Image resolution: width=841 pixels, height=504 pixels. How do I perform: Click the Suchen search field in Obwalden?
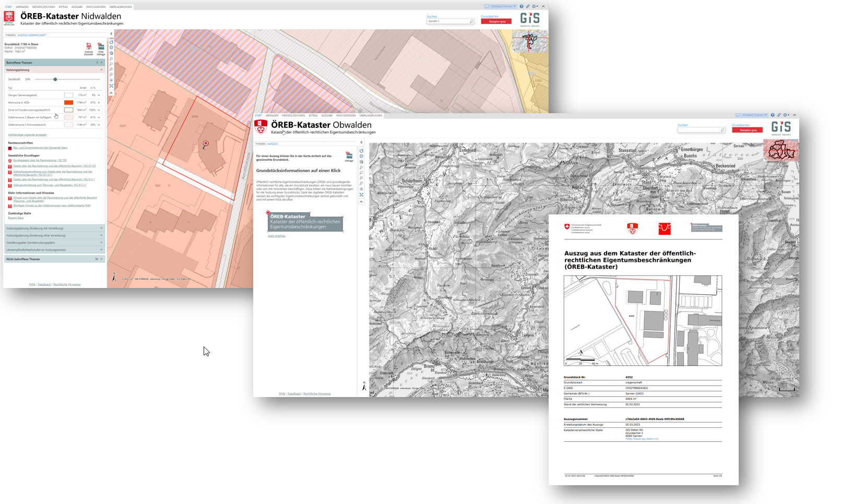click(698, 130)
